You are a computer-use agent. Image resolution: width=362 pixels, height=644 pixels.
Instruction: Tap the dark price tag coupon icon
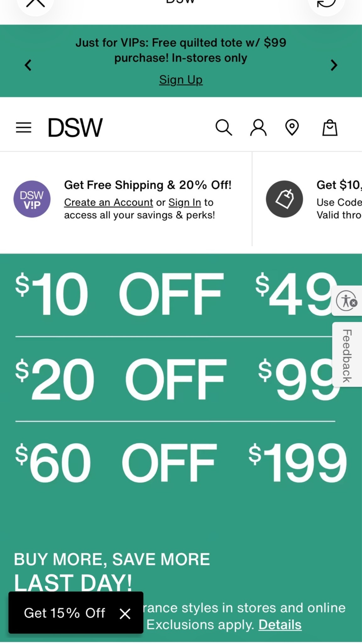(284, 199)
